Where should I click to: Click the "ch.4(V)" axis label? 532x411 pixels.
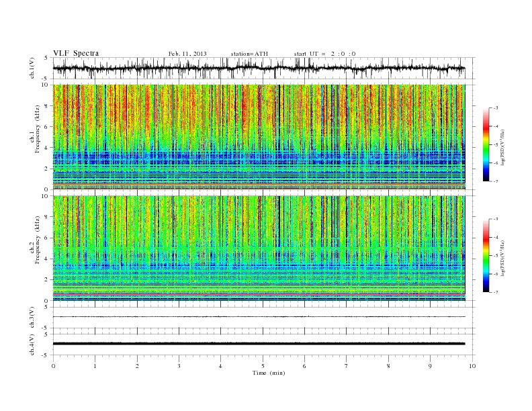(32, 345)
